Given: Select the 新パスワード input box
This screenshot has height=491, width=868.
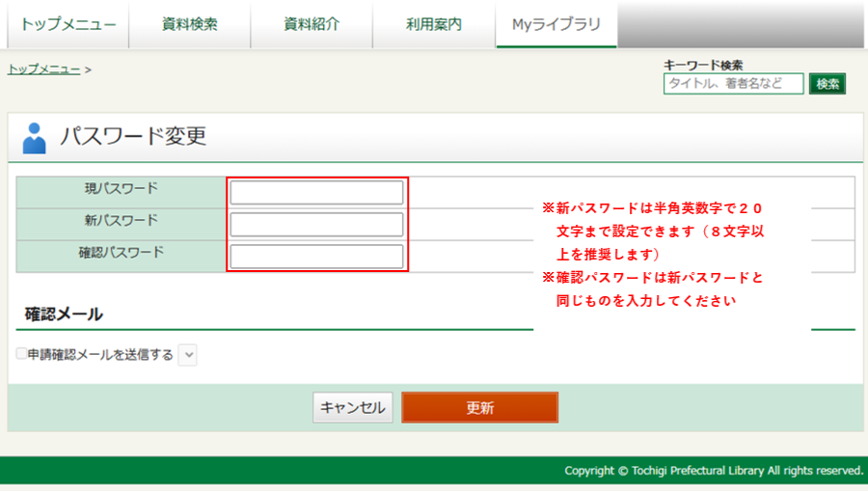Looking at the screenshot, I should pyautogui.click(x=316, y=225).
